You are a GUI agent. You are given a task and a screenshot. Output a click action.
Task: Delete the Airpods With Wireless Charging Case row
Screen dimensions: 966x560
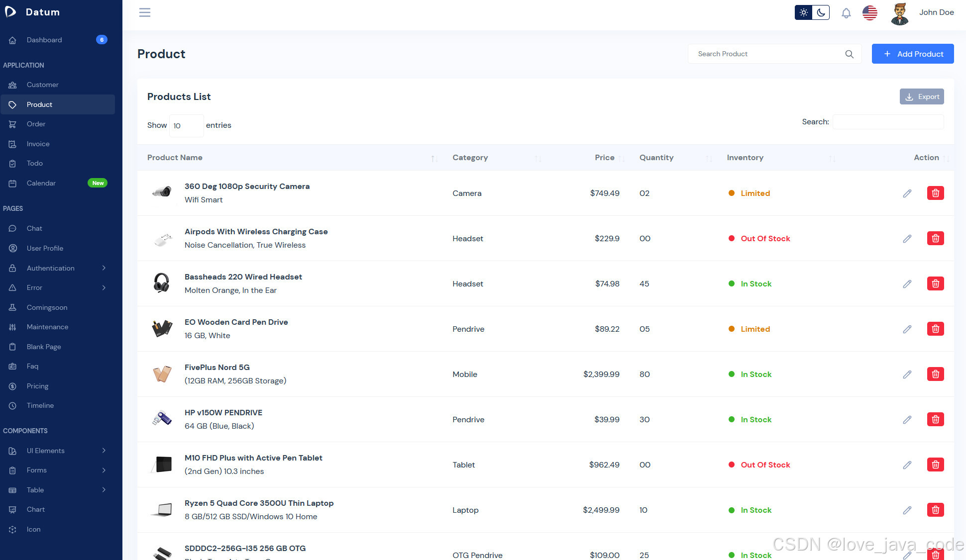[935, 238]
